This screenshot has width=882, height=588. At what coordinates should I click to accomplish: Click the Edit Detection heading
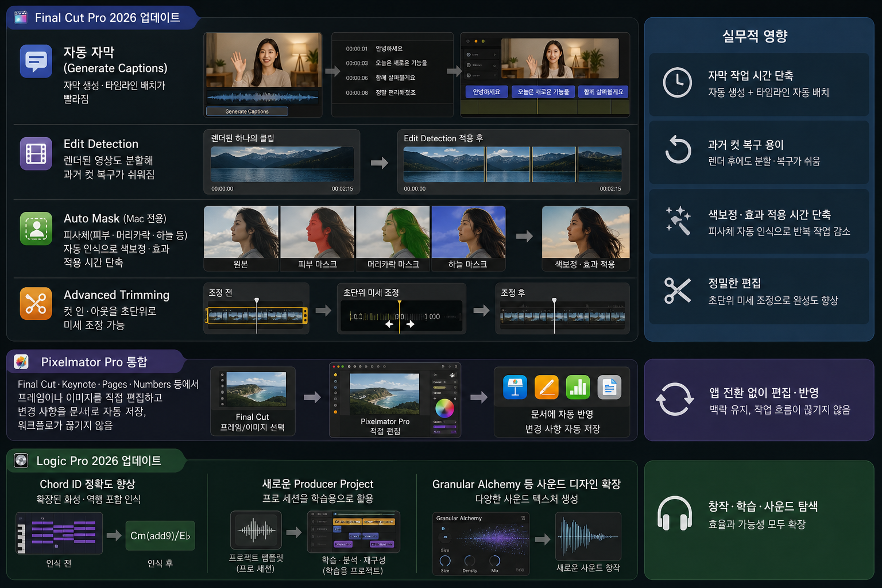101,144
